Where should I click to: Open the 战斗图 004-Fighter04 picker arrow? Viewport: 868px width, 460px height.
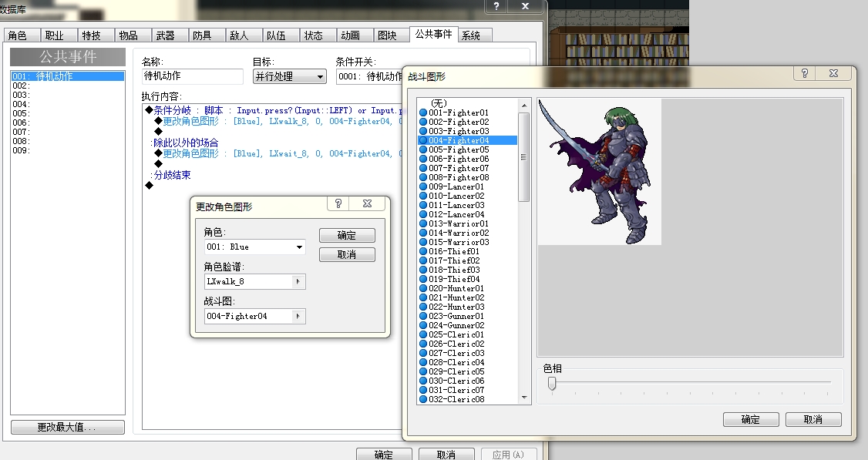pyautogui.click(x=298, y=317)
